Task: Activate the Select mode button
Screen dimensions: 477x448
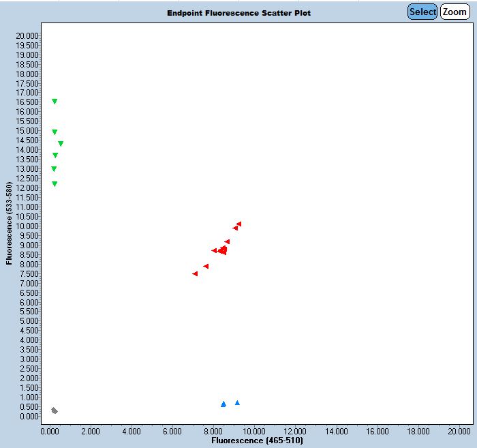Action: coord(422,12)
